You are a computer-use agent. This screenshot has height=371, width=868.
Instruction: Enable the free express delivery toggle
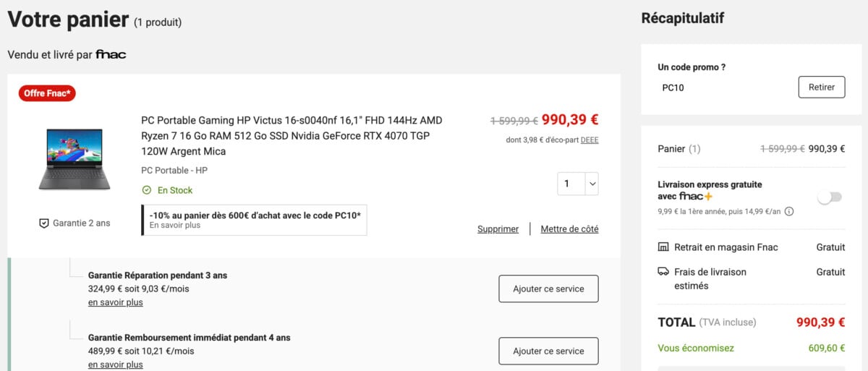[830, 197]
